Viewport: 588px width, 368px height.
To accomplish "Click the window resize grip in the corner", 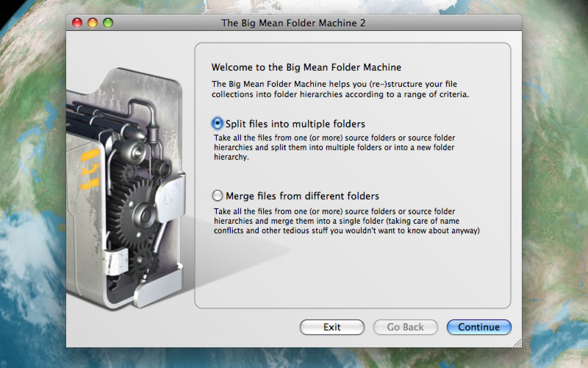I will point(517,342).
